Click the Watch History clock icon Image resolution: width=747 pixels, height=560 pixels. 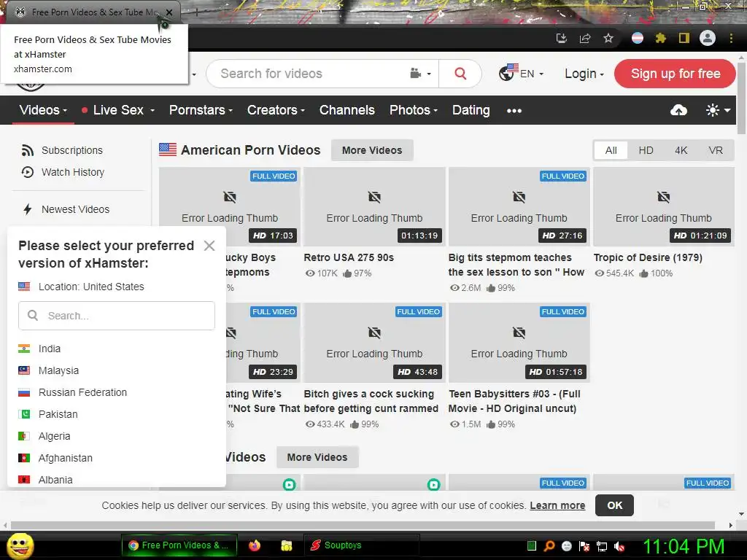[x=28, y=172]
